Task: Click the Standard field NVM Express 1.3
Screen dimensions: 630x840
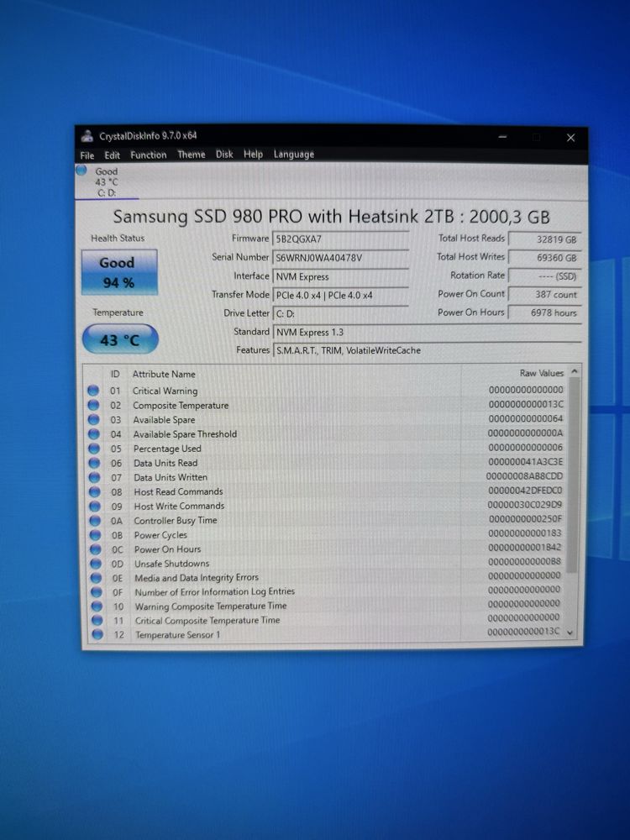Action: [x=427, y=332]
